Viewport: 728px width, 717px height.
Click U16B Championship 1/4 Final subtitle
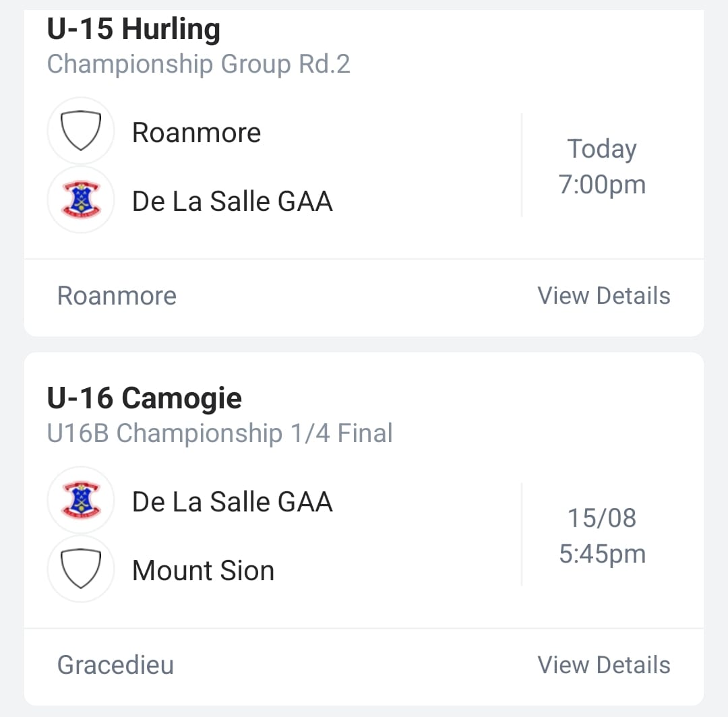point(220,433)
